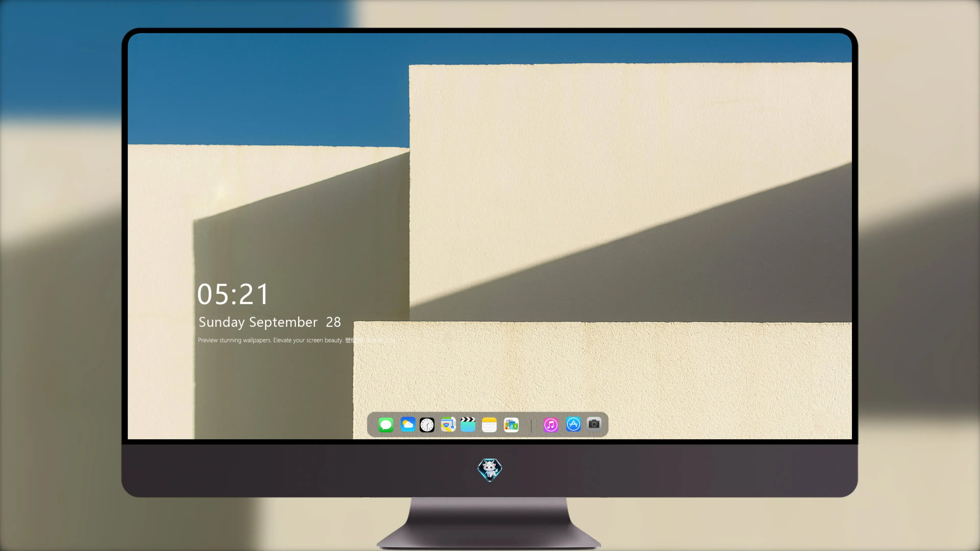
Task: Launch the pink iTunes music app
Action: click(x=551, y=425)
